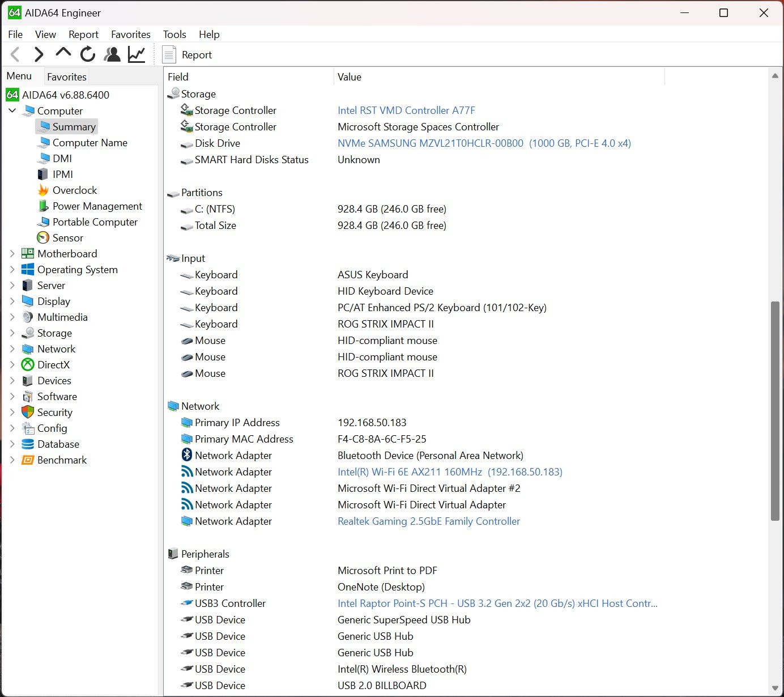Switch to the Favorites tab in sidebar
Image resolution: width=784 pixels, height=697 pixels.
(x=67, y=76)
